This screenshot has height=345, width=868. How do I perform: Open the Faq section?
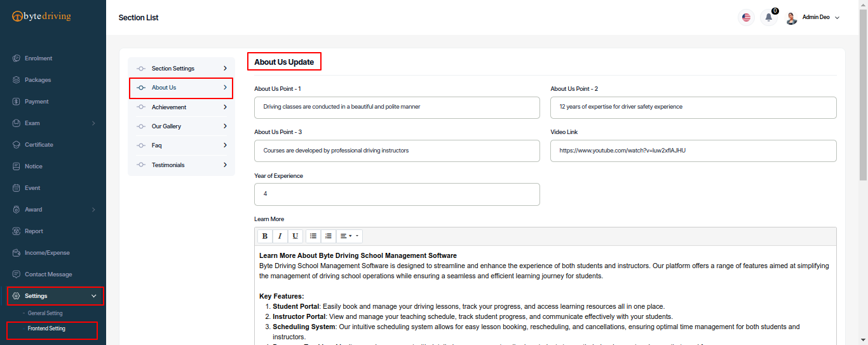pos(181,145)
